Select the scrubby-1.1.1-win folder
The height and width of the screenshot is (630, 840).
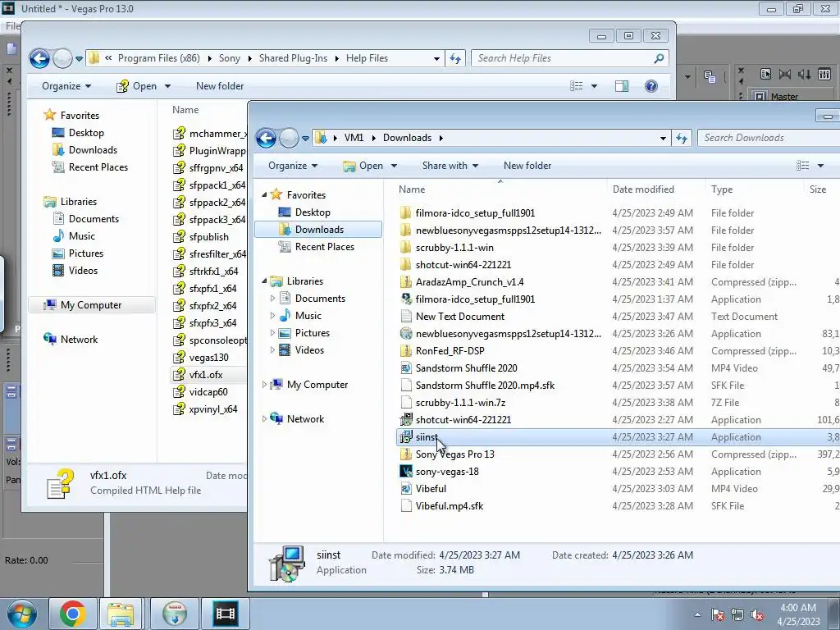(454, 248)
